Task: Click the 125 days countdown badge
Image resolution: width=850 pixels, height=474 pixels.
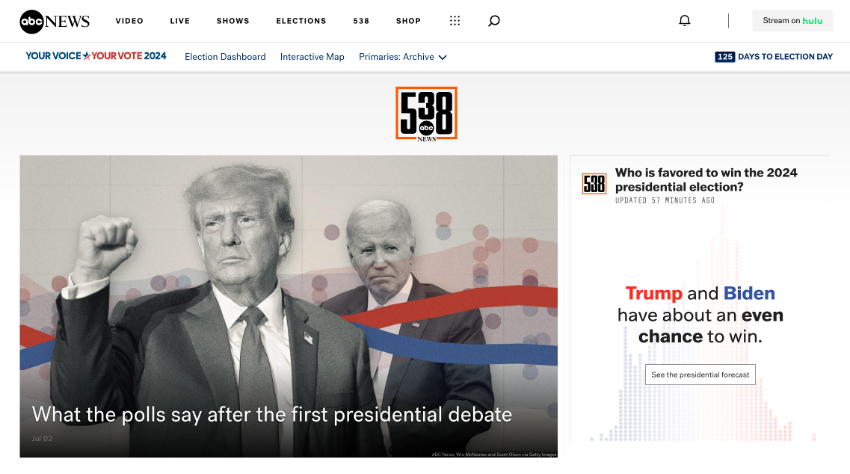Action: point(724,56)
